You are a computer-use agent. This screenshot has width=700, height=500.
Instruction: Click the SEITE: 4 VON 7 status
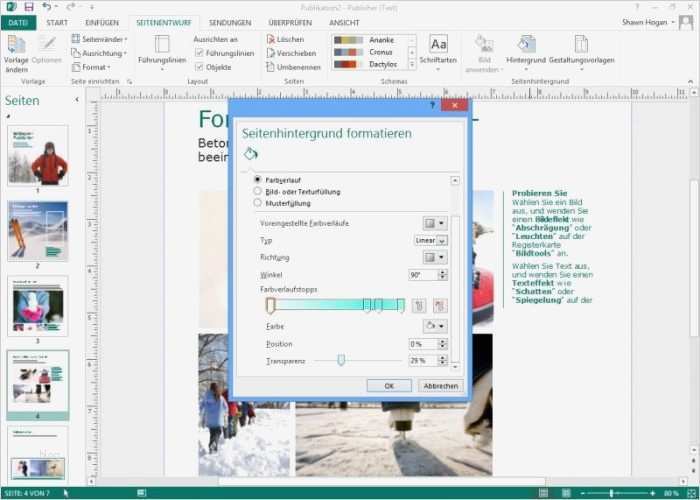pyautogui.click(x=27, y=493)
